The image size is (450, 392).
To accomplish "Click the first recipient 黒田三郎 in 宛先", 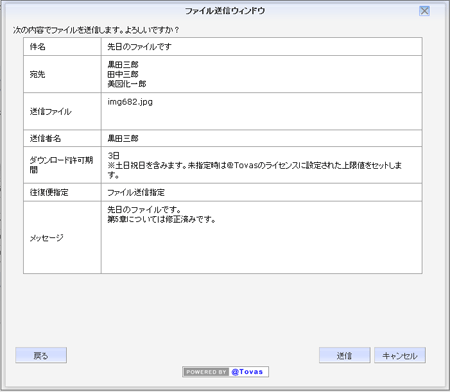I will [x=123, y=64].
